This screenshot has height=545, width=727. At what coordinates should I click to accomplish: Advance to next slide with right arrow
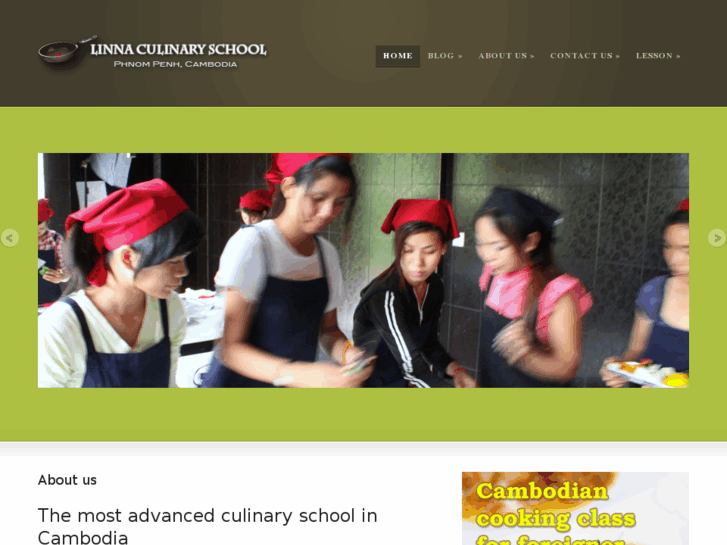pyautogui.click(x=717, y=238)
